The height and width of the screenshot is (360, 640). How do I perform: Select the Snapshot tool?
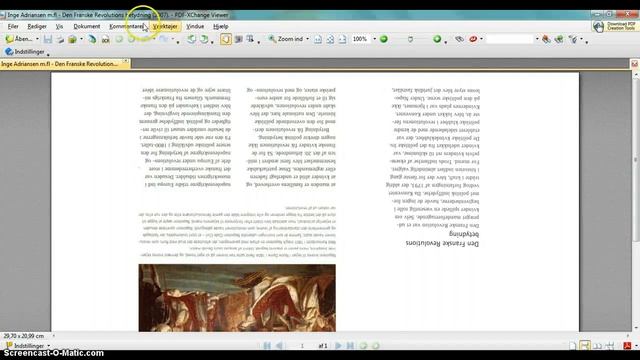pos(238,39)
